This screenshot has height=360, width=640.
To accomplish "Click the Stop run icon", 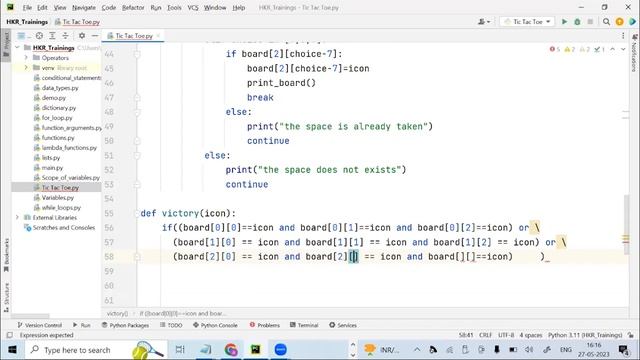I will (590, 22).
